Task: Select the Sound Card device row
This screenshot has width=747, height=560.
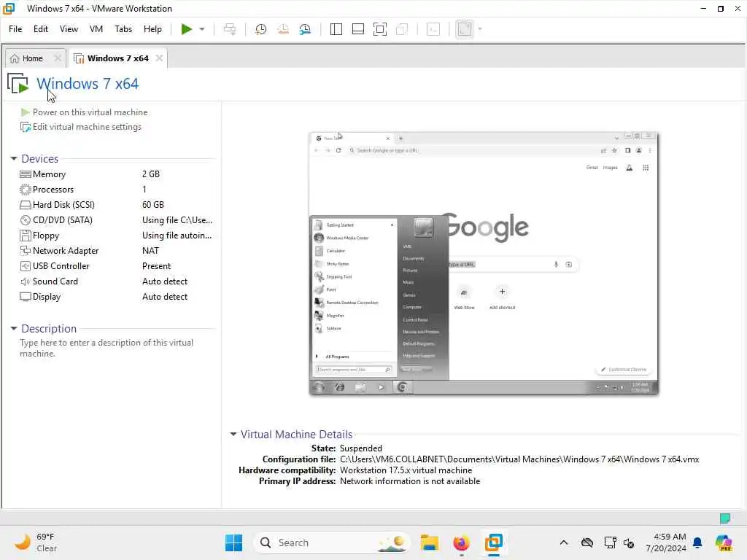Action: tap(117, 281)
